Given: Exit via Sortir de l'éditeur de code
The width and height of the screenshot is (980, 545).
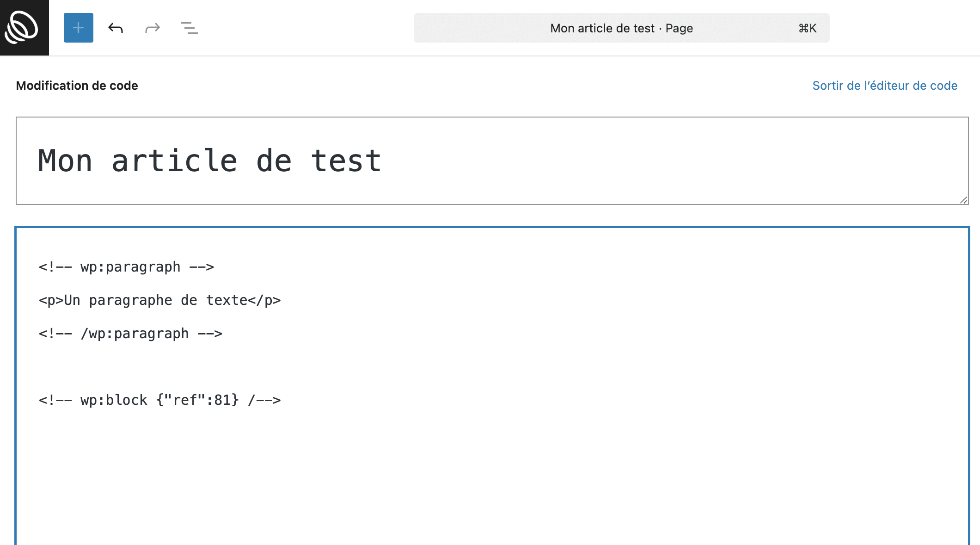Looking at the screenshot, I should (885, 86).
